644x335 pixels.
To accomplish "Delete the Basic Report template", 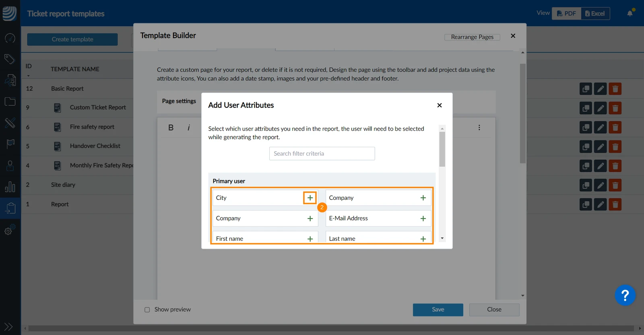I will (615, 89).
